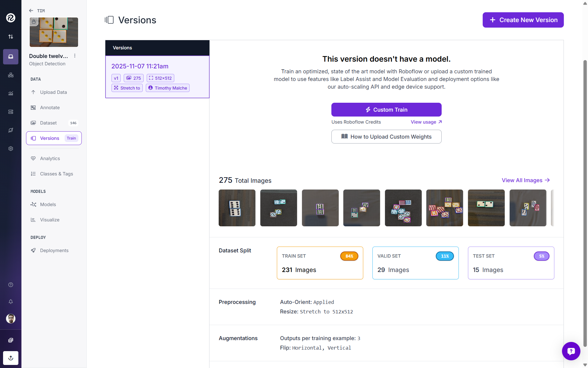Open the first domino image thumbnail

pos(237,208)
